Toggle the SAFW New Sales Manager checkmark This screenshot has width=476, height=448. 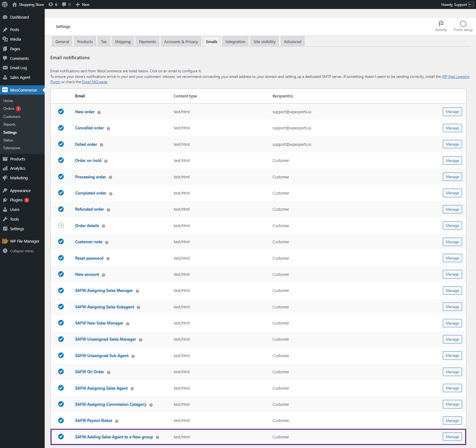[61, 323]
